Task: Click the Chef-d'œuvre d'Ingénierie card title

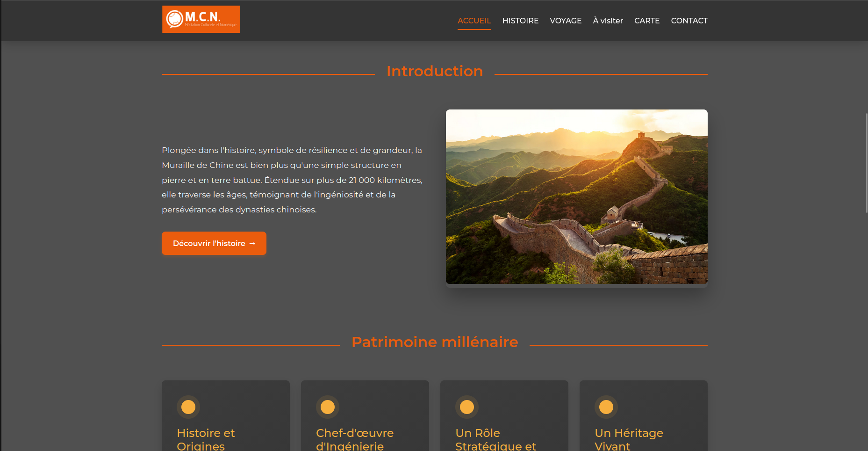Action: pyautogui.click(x=354, y=439)
